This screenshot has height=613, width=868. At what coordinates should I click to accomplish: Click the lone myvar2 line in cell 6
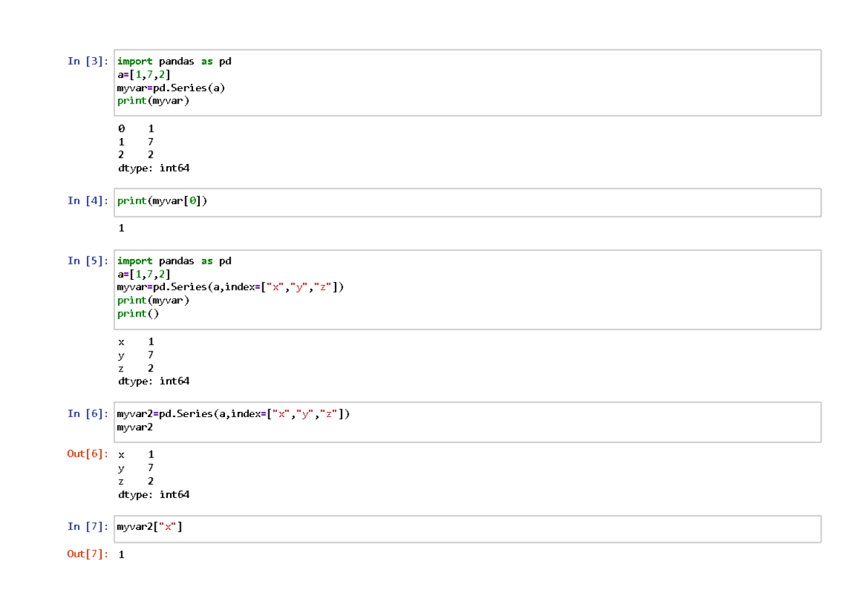tap(135, 426)
